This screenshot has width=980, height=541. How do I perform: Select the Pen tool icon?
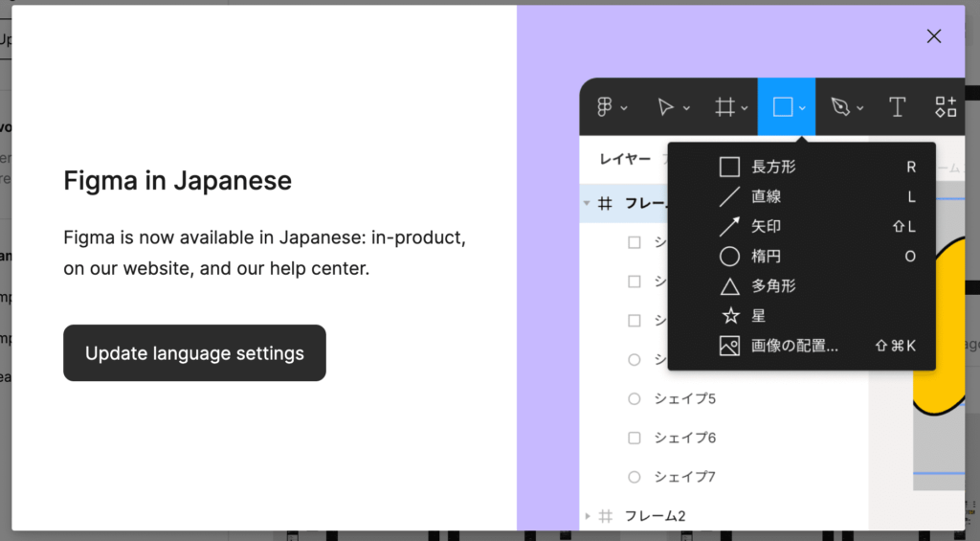(840, 107)
